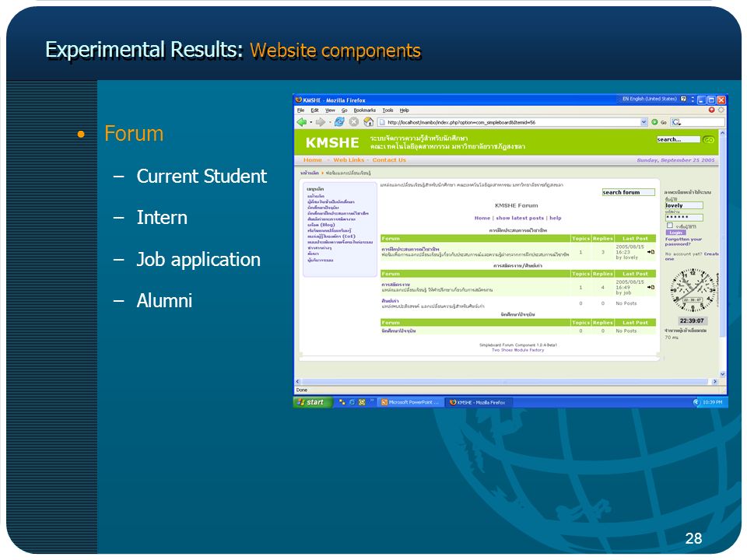747x560 pixels.
Task: Click the Firefox Reload page icon
Action: point(339,122)
